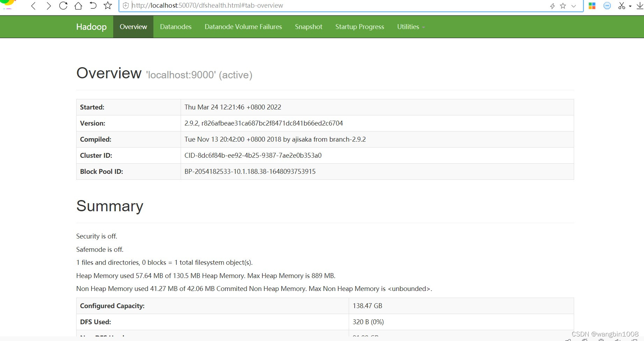This screenshot has width=644, height=341.
Task: Open the browser home page icon
Action: coord(78,6)
